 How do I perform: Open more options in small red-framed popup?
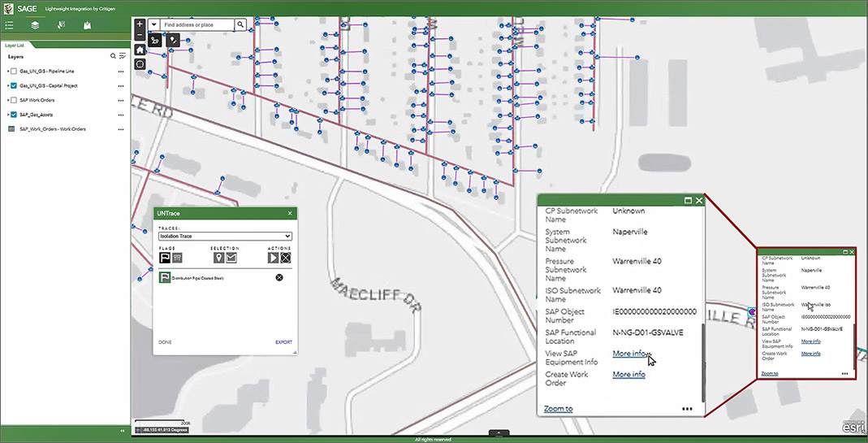click(844, 374)
